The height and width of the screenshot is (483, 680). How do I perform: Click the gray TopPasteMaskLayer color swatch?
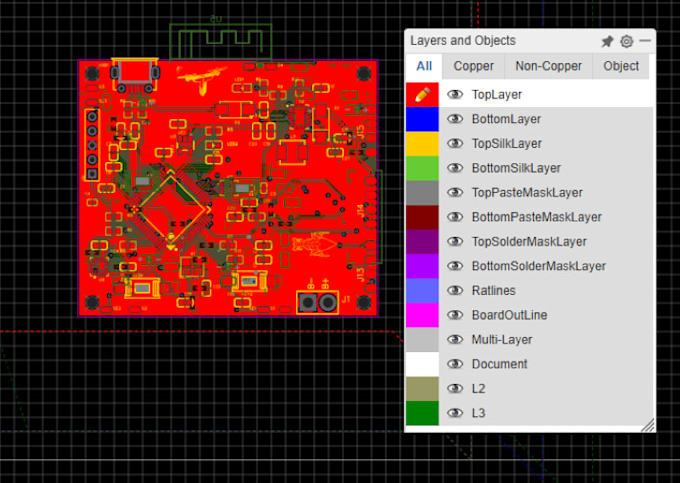[422, 193]
